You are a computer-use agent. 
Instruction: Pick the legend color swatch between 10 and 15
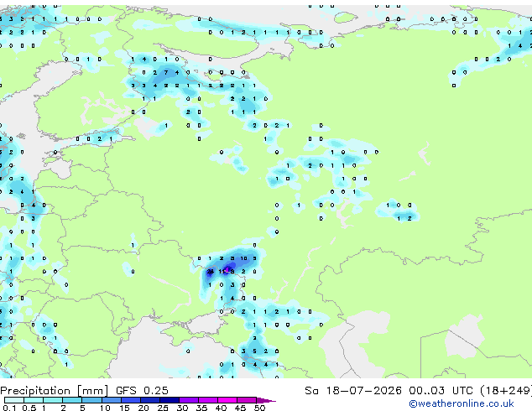pos(112,400)
